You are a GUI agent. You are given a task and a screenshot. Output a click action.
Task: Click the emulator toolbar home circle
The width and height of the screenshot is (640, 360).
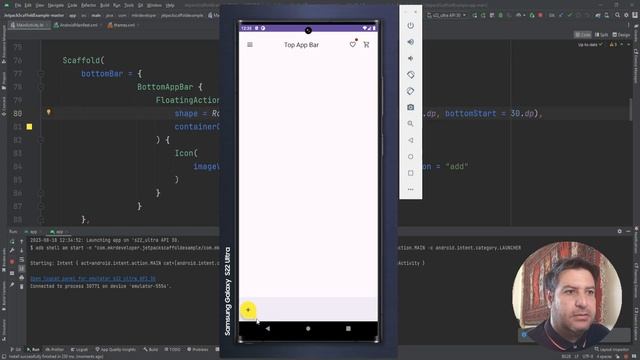411,156
